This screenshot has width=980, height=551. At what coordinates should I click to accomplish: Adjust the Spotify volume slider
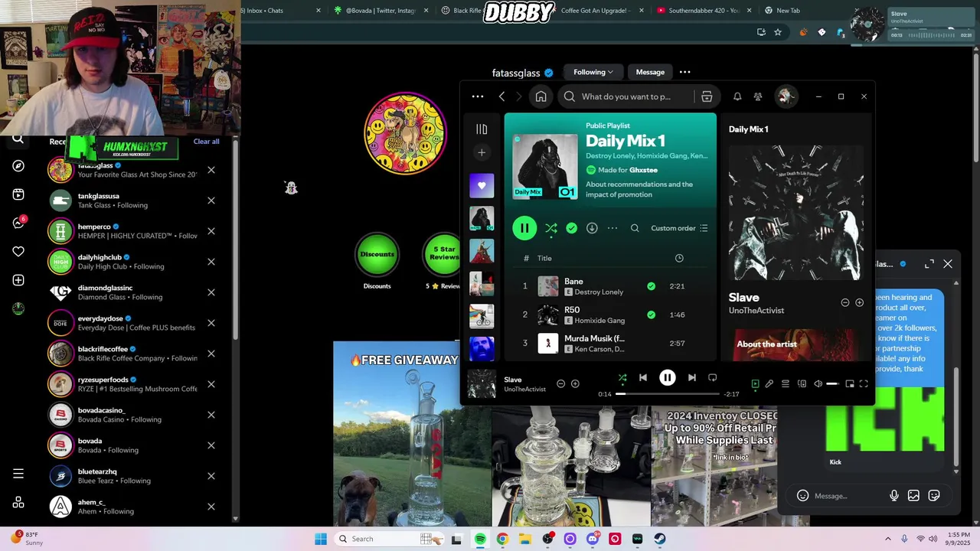tap(834, 384)
